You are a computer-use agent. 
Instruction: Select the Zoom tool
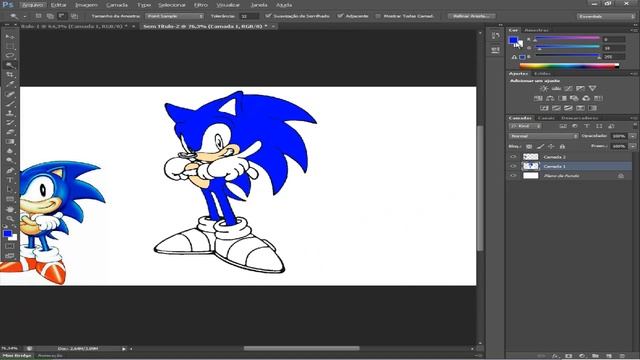click(x=10, y=218)
